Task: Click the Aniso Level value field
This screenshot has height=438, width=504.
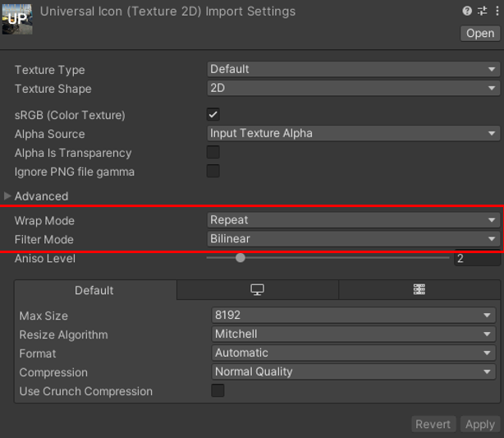Action: (x=475, y=259)
